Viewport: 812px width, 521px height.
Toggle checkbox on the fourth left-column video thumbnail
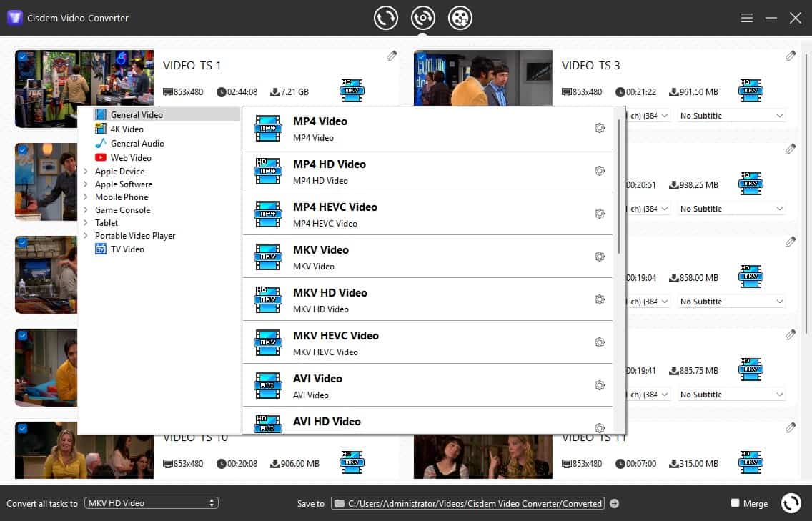23,336
